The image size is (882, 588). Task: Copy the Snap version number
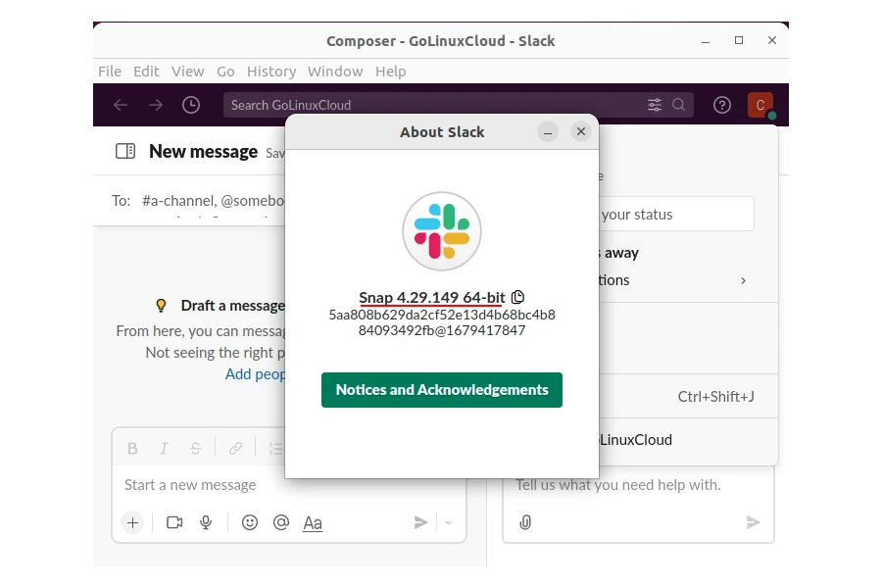[x=518, y=297]
